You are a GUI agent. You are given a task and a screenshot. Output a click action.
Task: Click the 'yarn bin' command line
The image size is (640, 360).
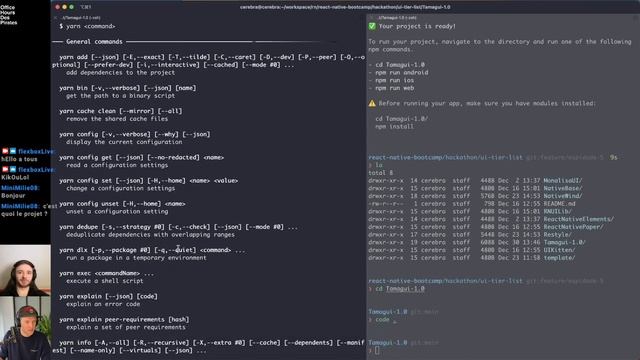point(127,88)
